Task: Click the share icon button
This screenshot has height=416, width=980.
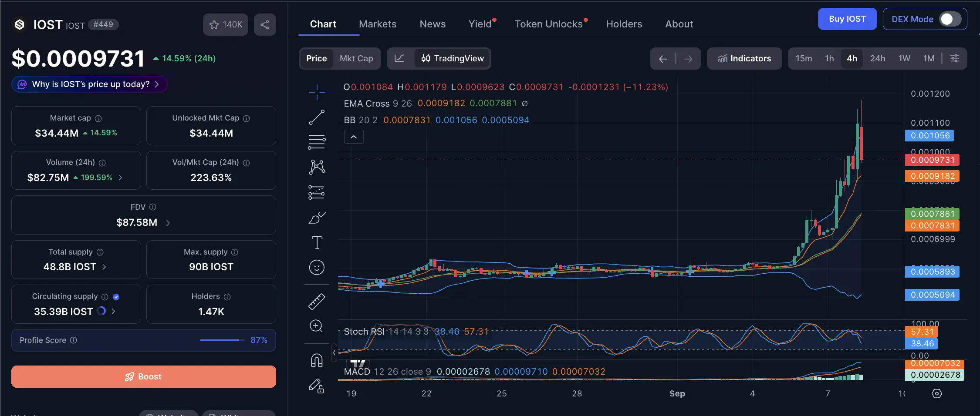Action: pyautogui.click(x=265, y=24)
